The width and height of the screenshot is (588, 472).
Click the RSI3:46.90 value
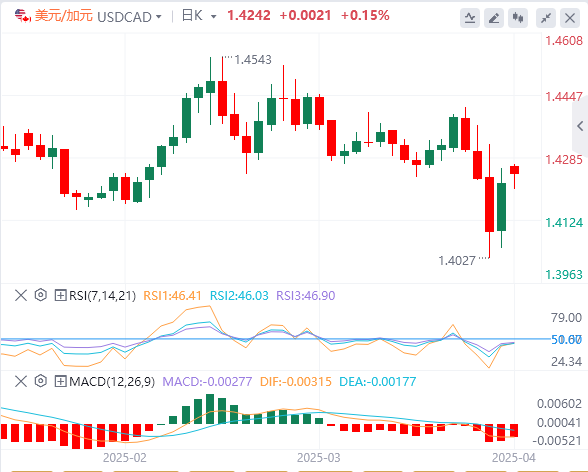(306, 296)
